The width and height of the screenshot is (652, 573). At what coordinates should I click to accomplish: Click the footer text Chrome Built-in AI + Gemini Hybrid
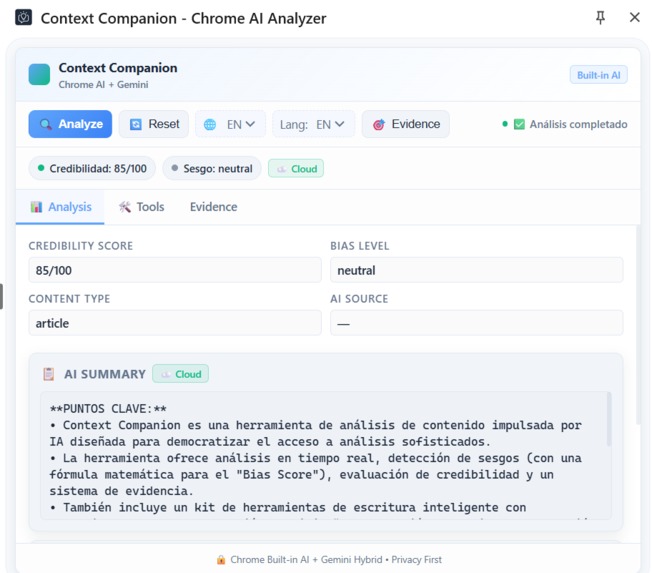tap(306, 560)
